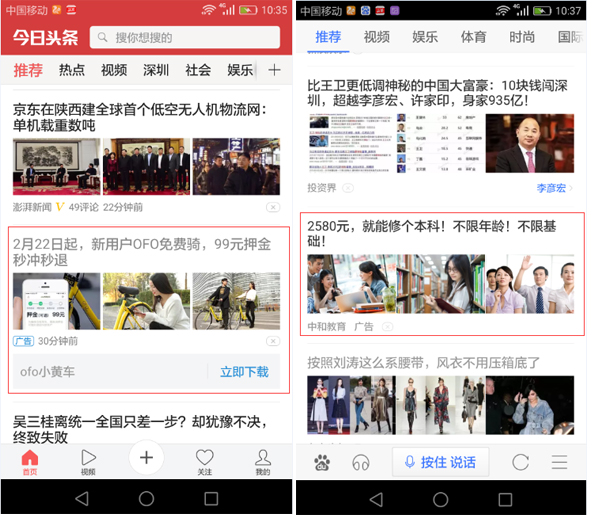Tap the 立即下载 download button

click(244, 372)
